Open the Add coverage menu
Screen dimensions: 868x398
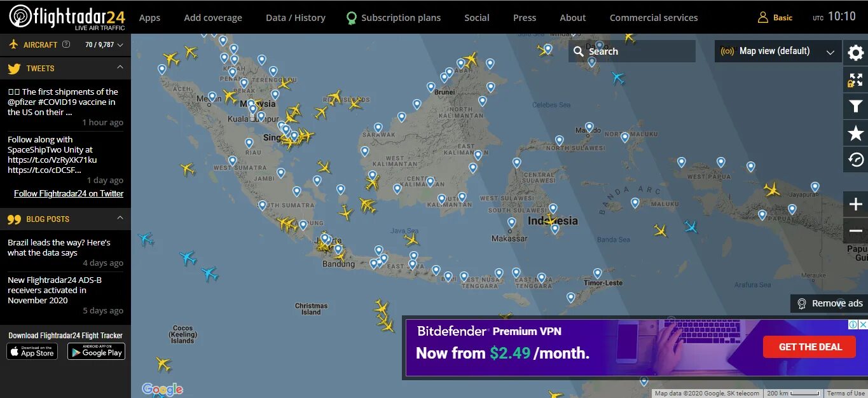[x=213, y=18]
